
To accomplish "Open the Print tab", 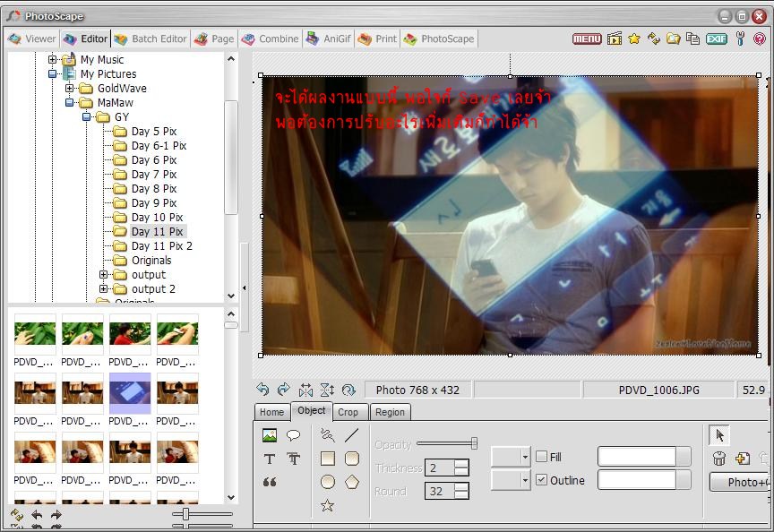I will (377, 39).
